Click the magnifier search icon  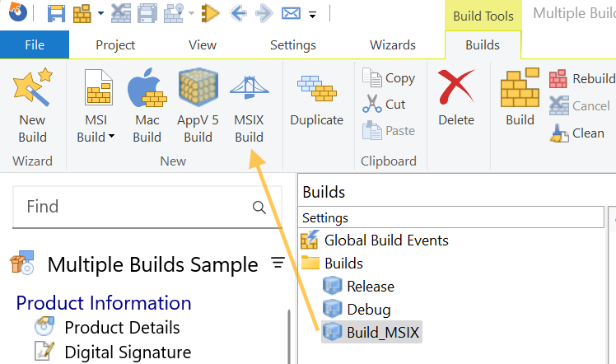[259, 207]
